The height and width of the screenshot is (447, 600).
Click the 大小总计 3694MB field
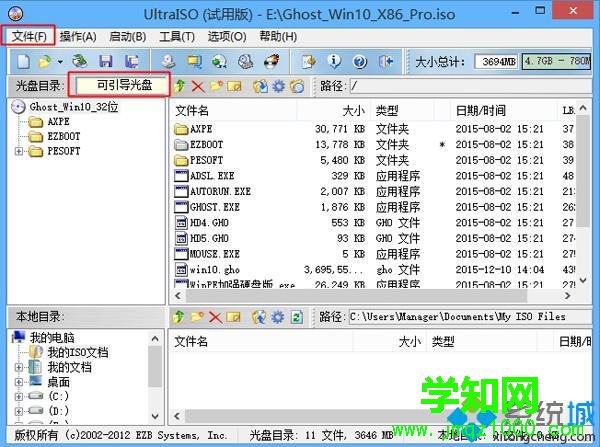point(496,61)
